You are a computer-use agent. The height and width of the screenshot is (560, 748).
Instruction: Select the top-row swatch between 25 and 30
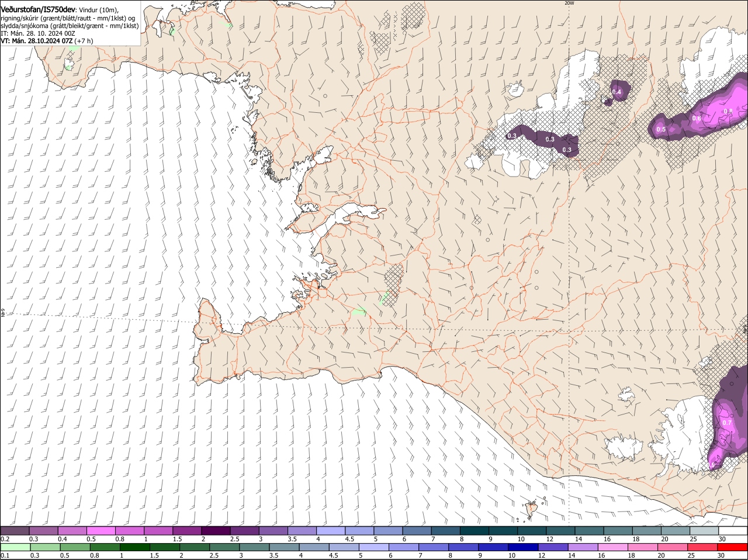(x=704, y=530)
